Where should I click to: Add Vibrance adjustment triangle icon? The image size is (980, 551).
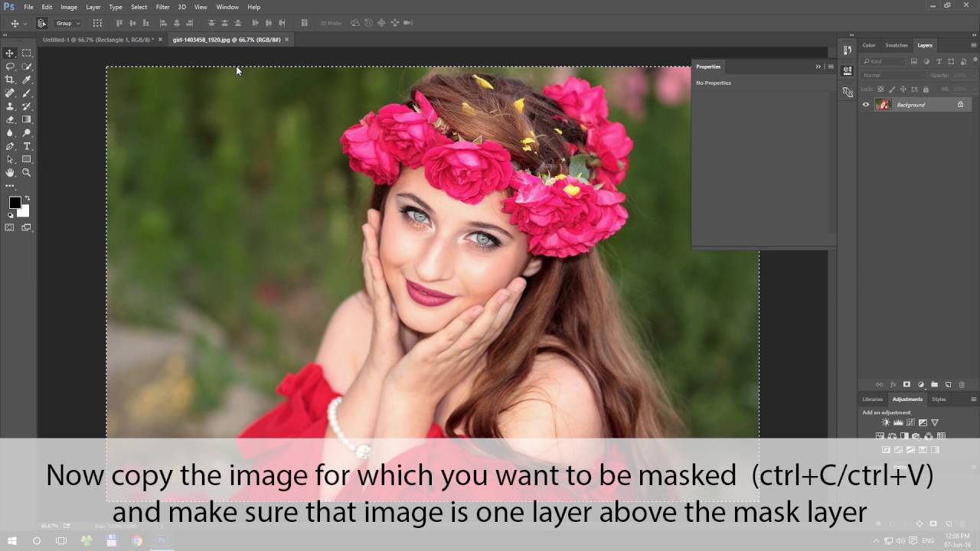pos(935,422)
